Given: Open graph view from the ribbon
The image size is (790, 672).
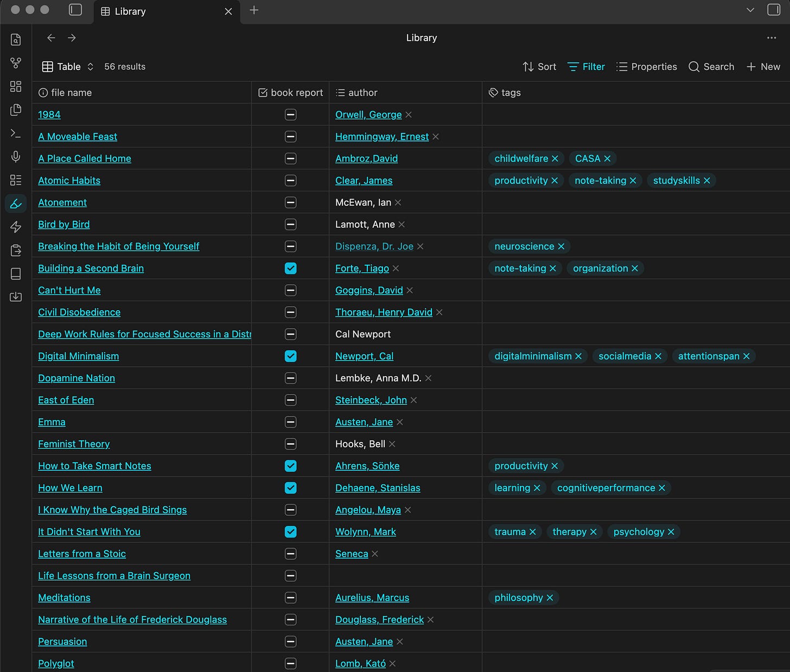Looking at the screenshot, I should tap(16, 63).
